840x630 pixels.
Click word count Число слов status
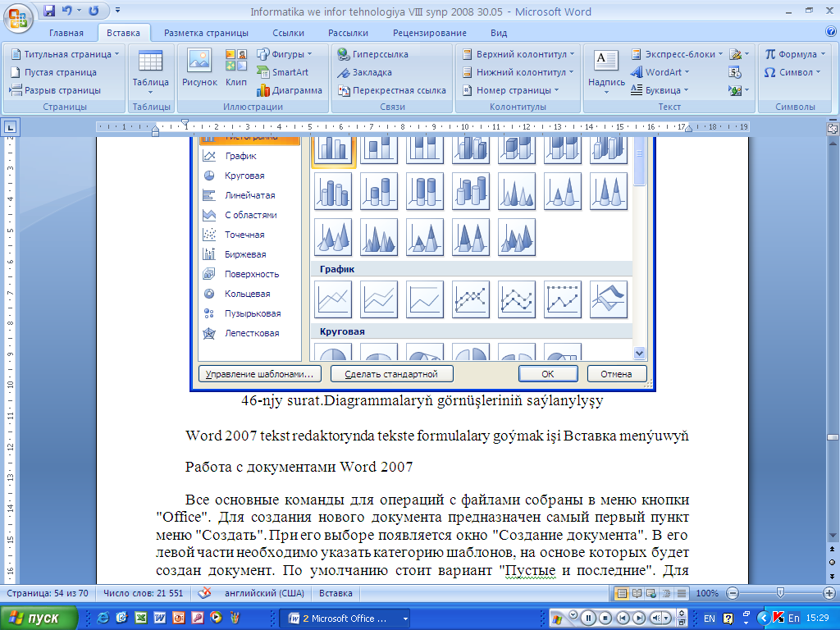143,593
